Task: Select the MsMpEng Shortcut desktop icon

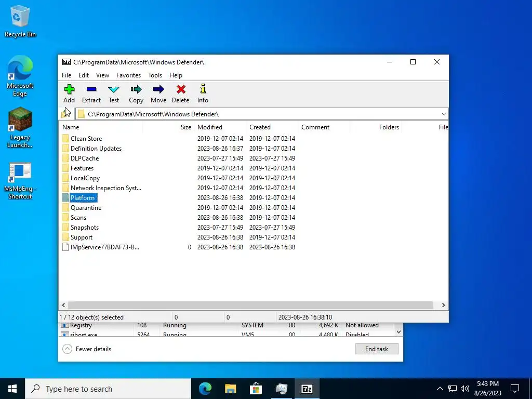Action: tap(20, 181)
